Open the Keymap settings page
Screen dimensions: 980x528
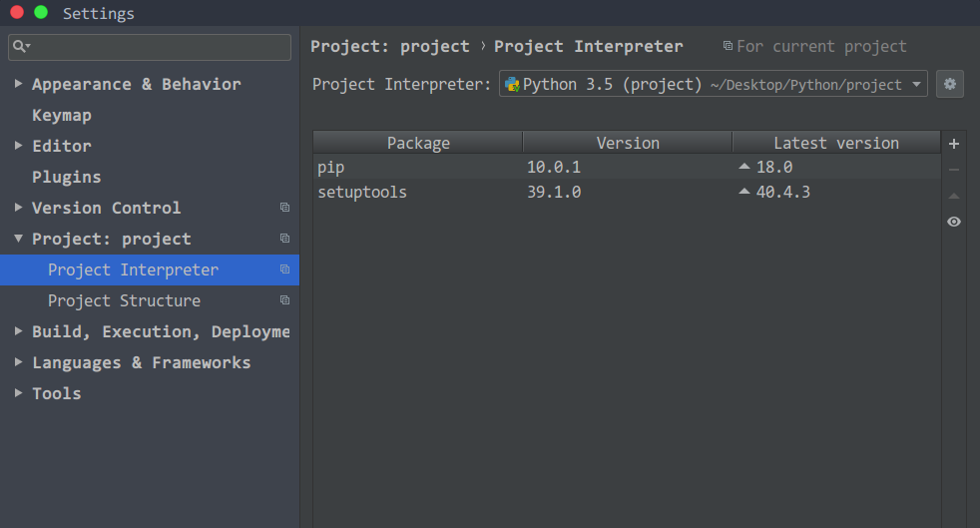click(x=62, y=115)
